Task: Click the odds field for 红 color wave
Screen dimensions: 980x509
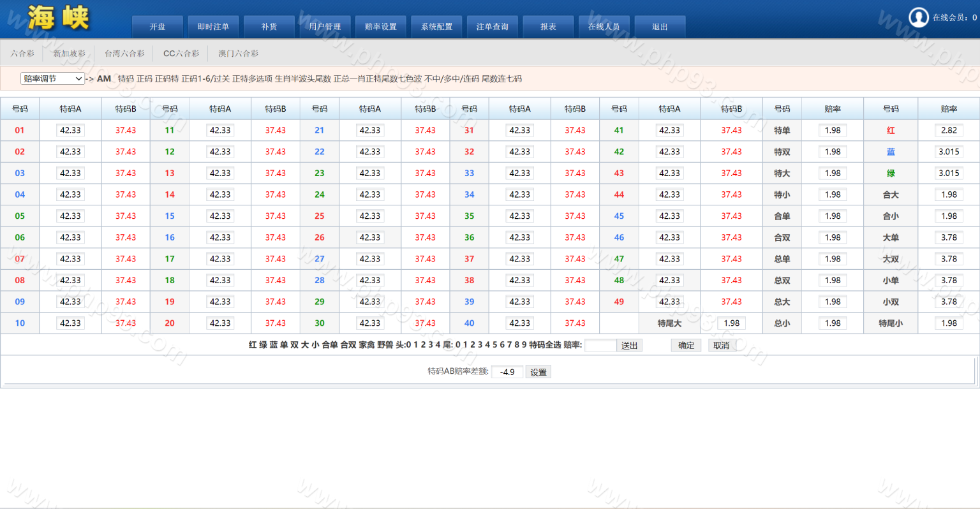Action: tap(949, 130)
